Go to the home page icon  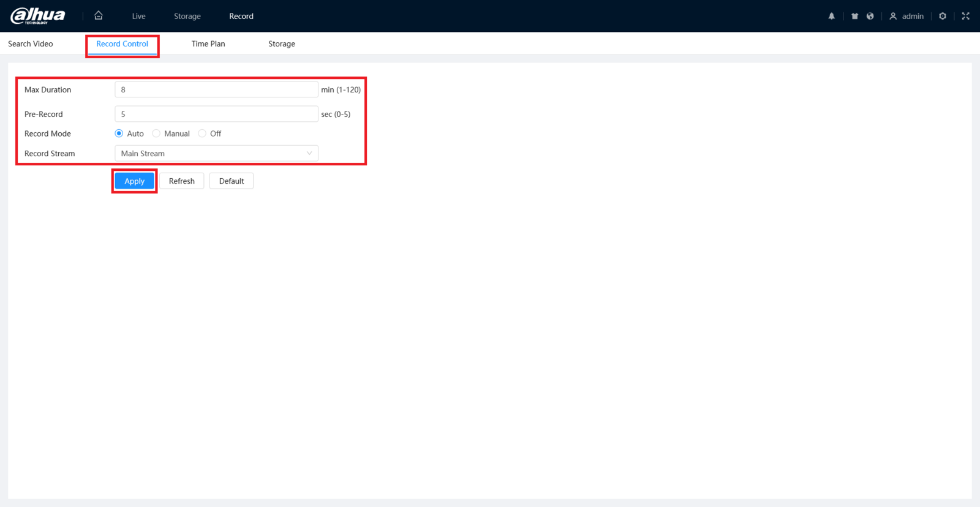(x=99, y=15)
